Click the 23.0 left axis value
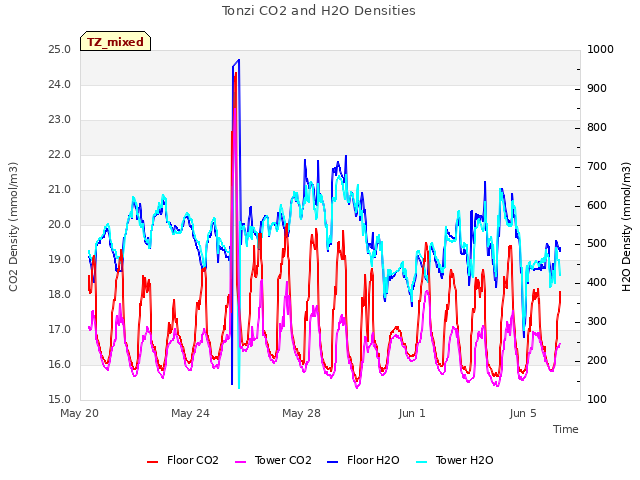 pos(60,120)
